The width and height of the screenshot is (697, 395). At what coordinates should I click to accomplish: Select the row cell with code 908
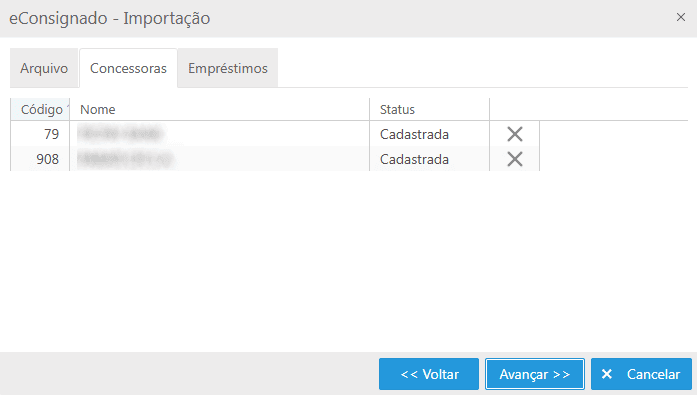tap(40, 159)
